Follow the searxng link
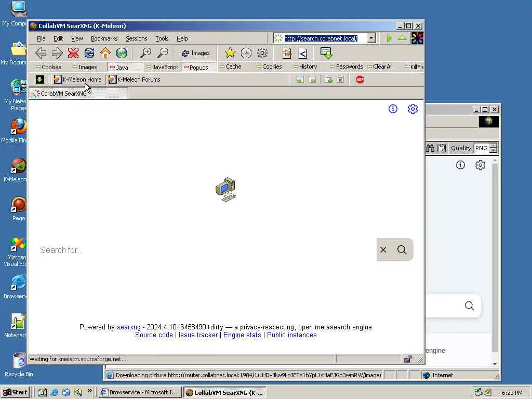 click(129, 327)
